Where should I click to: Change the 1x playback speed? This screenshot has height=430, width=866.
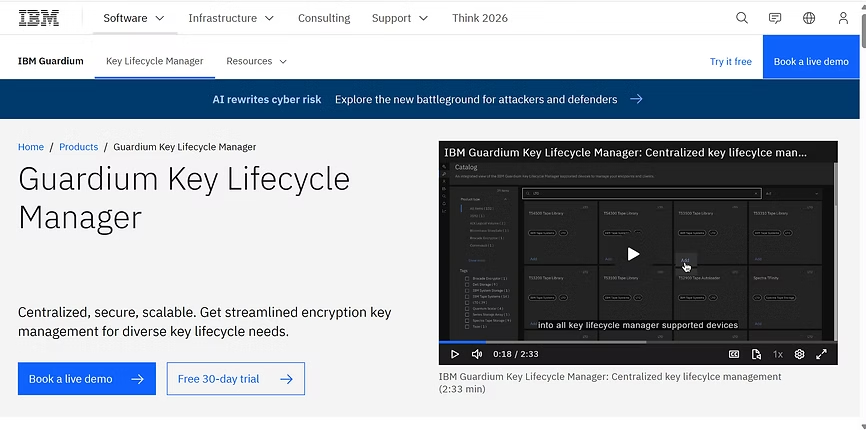click(x=778, y=354)
